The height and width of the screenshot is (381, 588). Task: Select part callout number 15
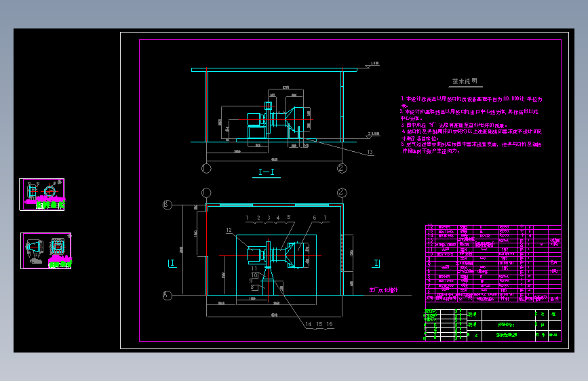coord(319,324)
